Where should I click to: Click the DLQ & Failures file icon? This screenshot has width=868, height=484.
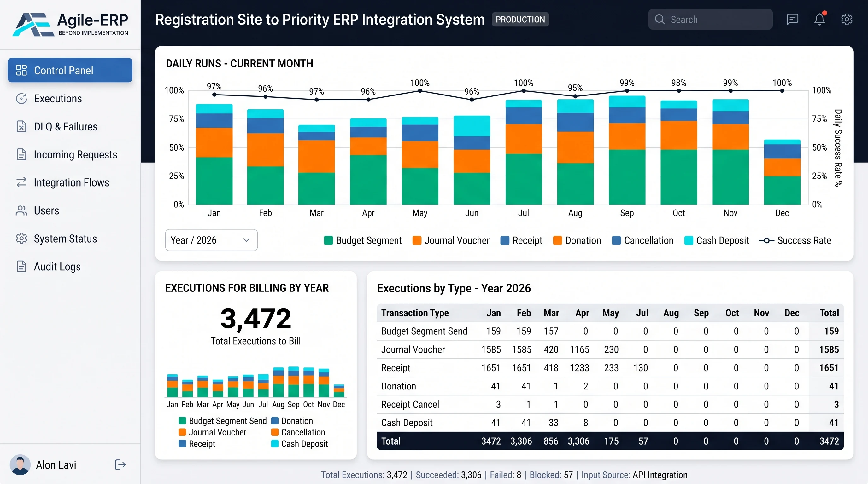(x=21, y=126)
